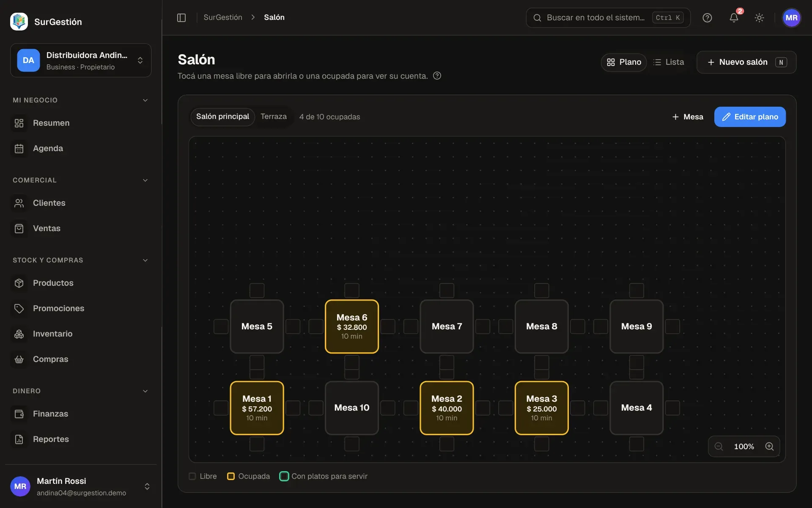The width and height of the screenshot is (812, 508).
Task: Click the SurGestión logo icon
Action: [x=19, y=22]
